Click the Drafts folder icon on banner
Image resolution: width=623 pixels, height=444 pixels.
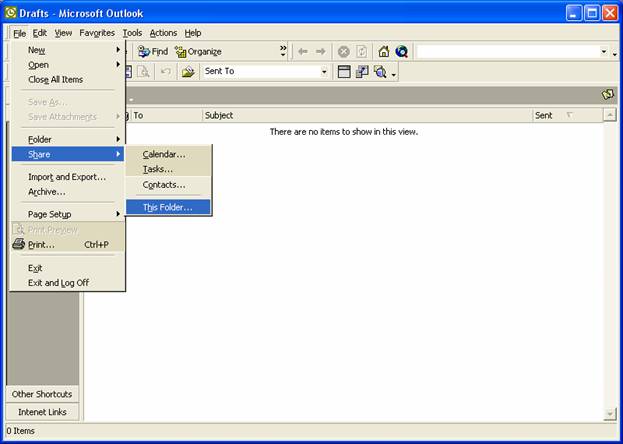(x=608, y=95)
